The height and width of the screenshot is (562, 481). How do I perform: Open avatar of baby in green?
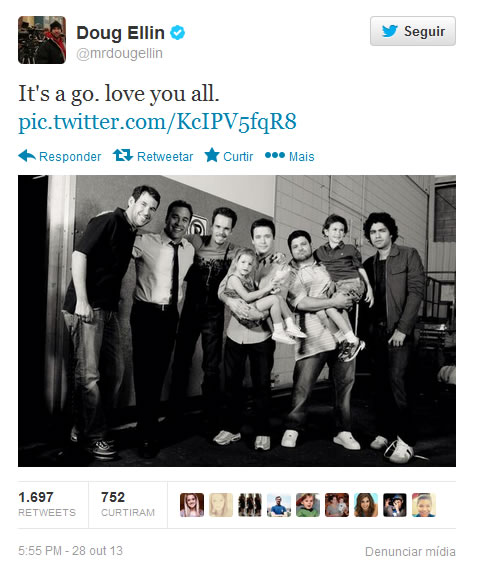pyautogui.click(x=308, y=505)
